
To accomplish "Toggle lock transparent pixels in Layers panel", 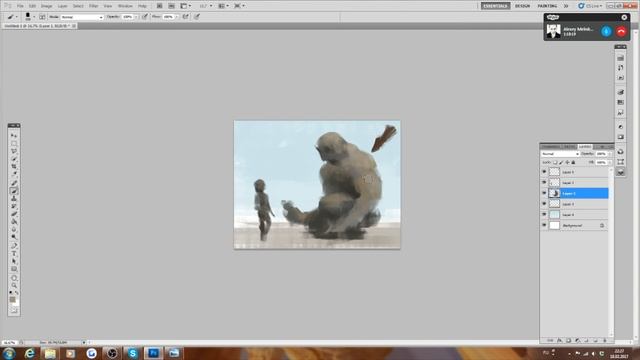I will click(555, 162).
